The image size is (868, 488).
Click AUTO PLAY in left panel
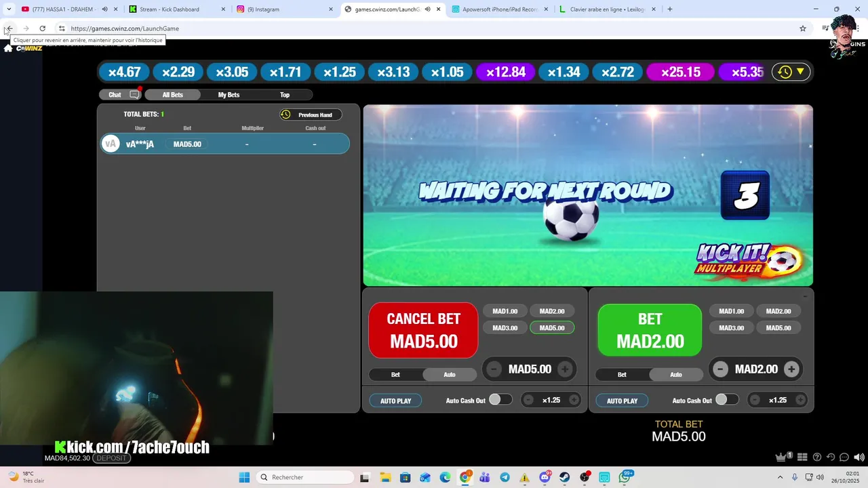(395, 401)
